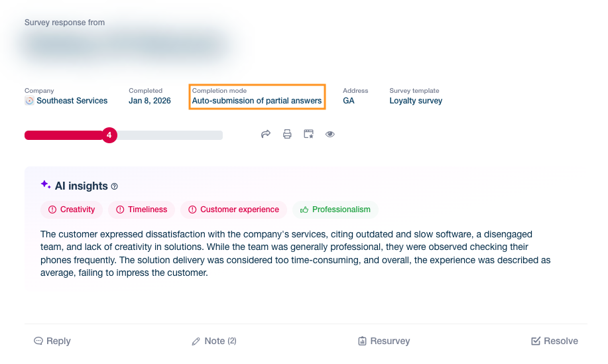
Task: Click the share/forward arrow icon
Action: [x=266, y=134]
